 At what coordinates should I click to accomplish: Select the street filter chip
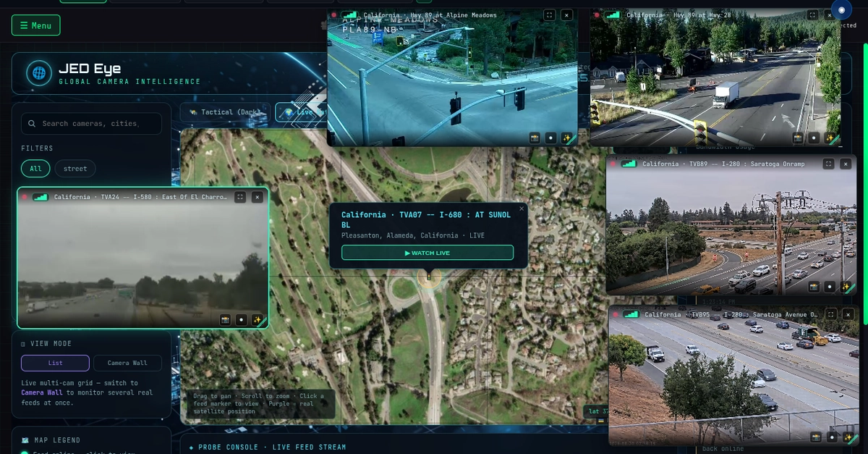click(x=75, y=169)
